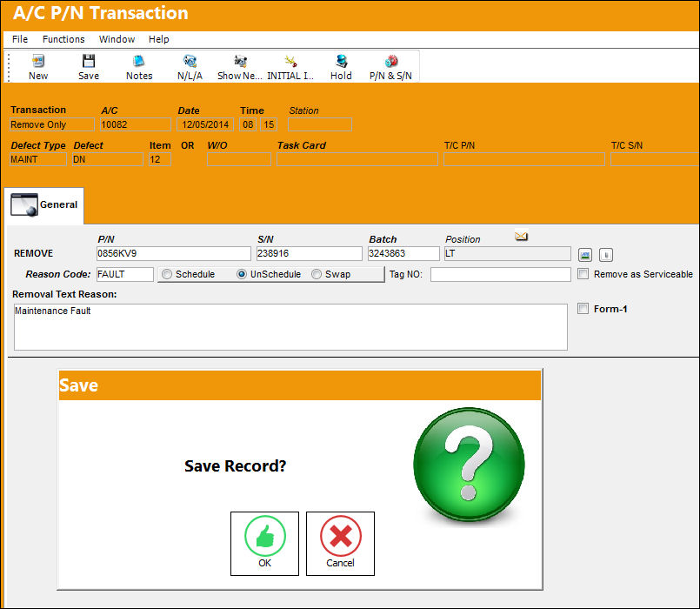The width and height of the screenshot is (700, 609).
Task: Open the Window menu
Action: pyautogui.click(x=117, y=39)
